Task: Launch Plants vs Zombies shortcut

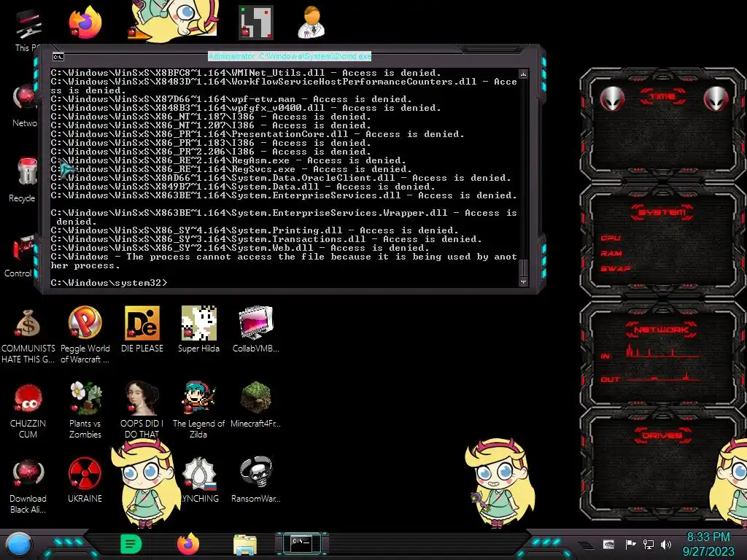Action: tap(85, 411)
